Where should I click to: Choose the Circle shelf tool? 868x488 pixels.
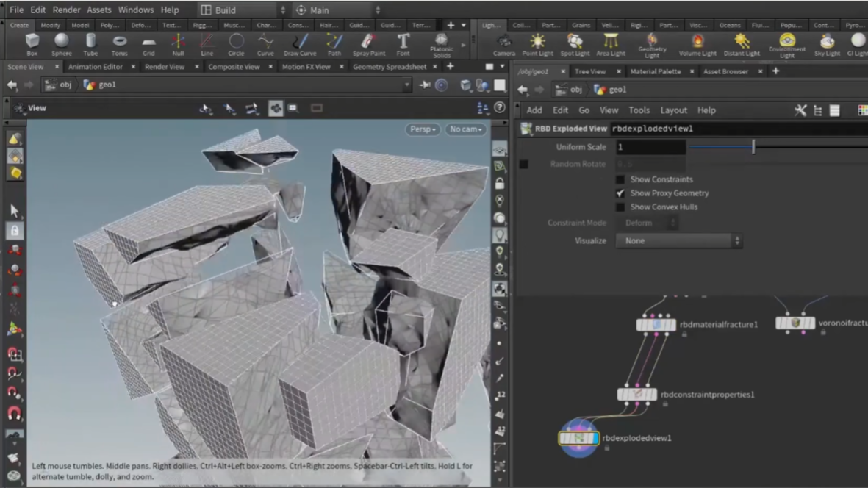pos(237,44)
